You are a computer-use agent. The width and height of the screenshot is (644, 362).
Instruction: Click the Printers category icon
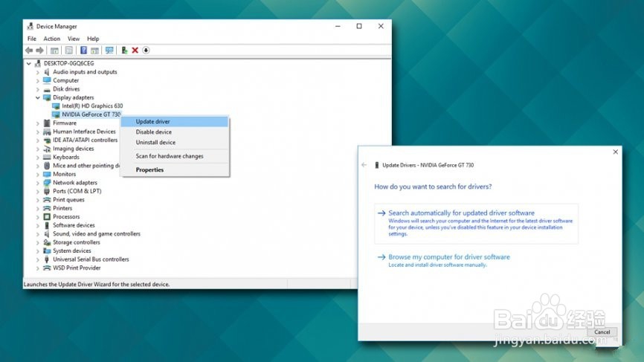pos(47,208)
